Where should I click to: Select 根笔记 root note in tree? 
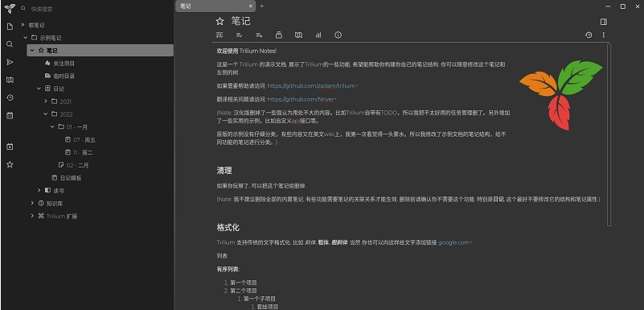click(x=36, y=25)
